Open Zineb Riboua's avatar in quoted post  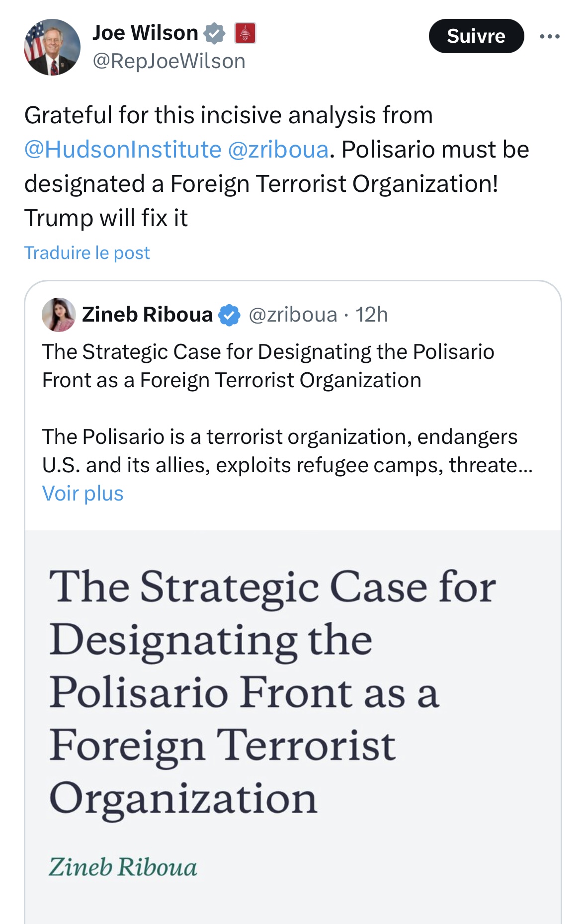pyautogui.click(x=59, y=315)
